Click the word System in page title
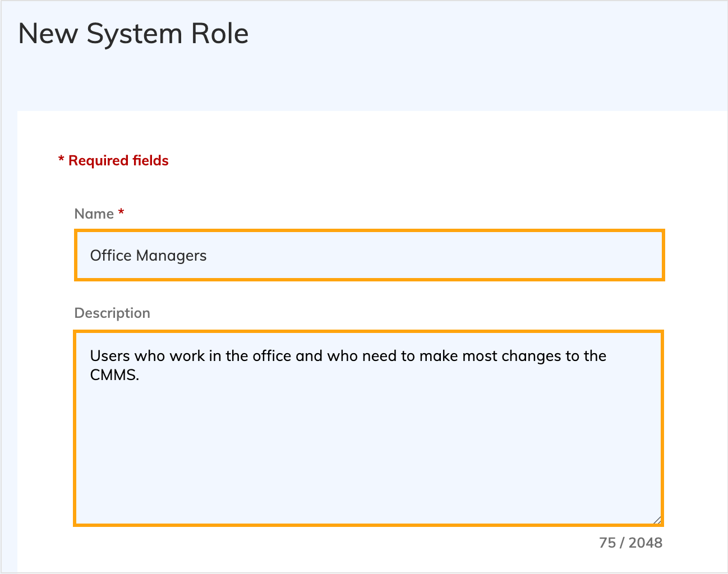The height and width of the screenshot is (574, 728). pyautogui.click(x=135, y=34)
